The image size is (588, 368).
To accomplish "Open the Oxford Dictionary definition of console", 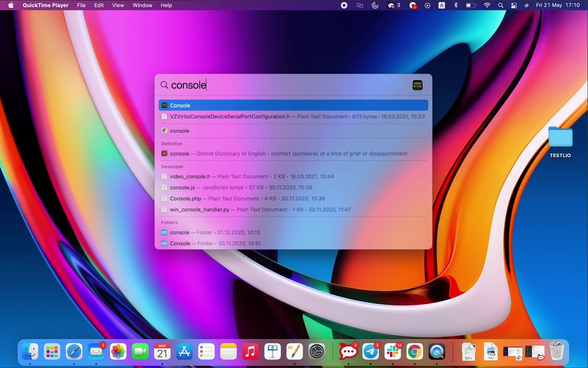I will pos(293,154).
